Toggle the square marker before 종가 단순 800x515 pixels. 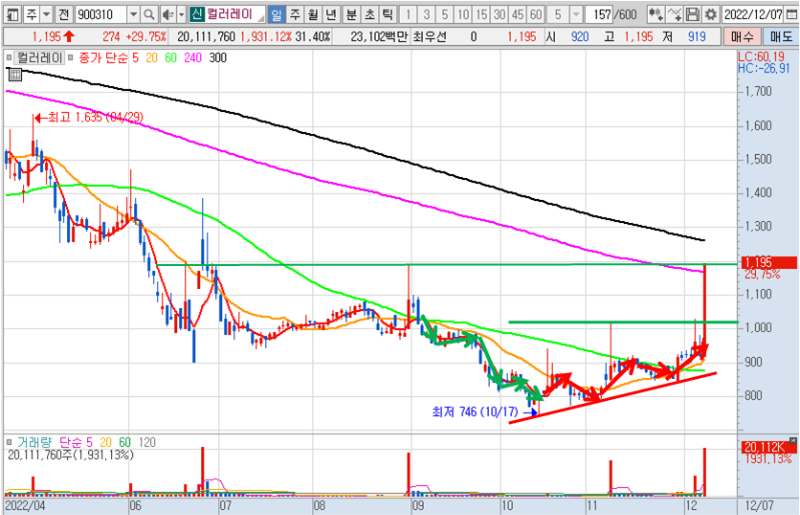(71, 58)
